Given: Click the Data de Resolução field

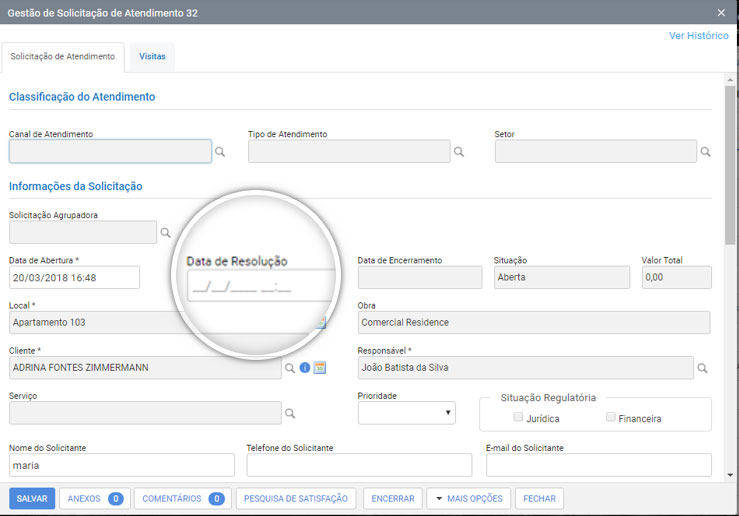Looking at the screenshot, I should click(x=262, y=286).
